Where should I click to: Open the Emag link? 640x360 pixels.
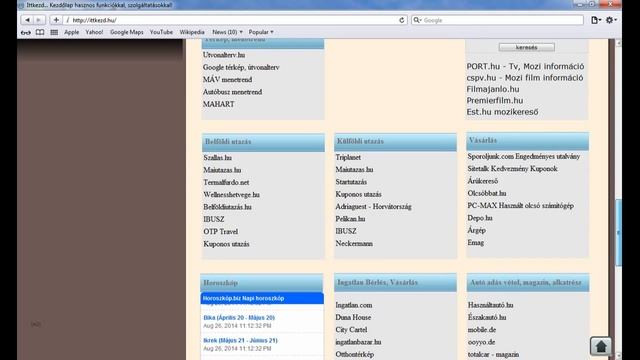click(x=476, y=242)
